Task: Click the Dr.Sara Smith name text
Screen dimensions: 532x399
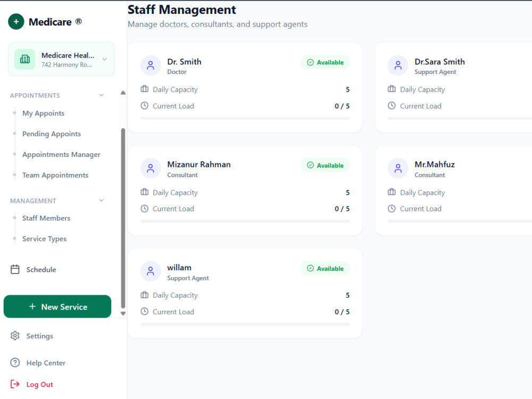Action: tap(440, 62)
